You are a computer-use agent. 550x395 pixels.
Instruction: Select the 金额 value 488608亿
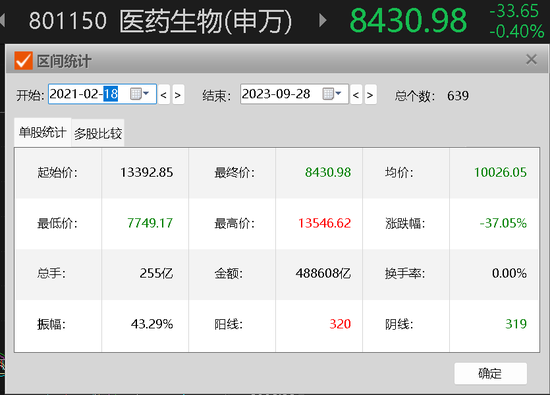click(323, 273)
